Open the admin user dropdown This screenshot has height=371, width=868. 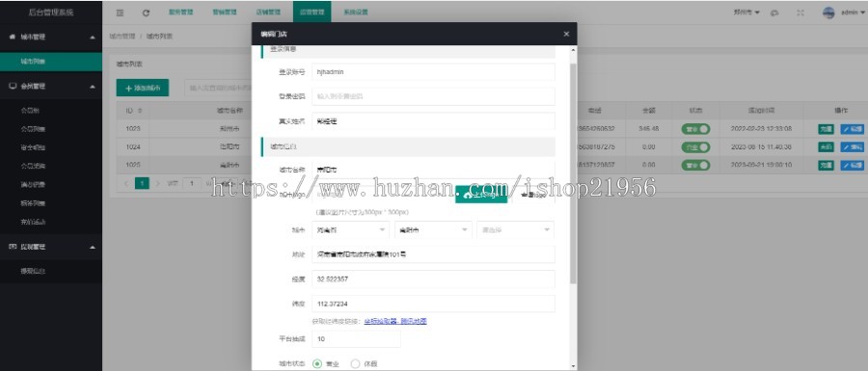click(853, 13)
